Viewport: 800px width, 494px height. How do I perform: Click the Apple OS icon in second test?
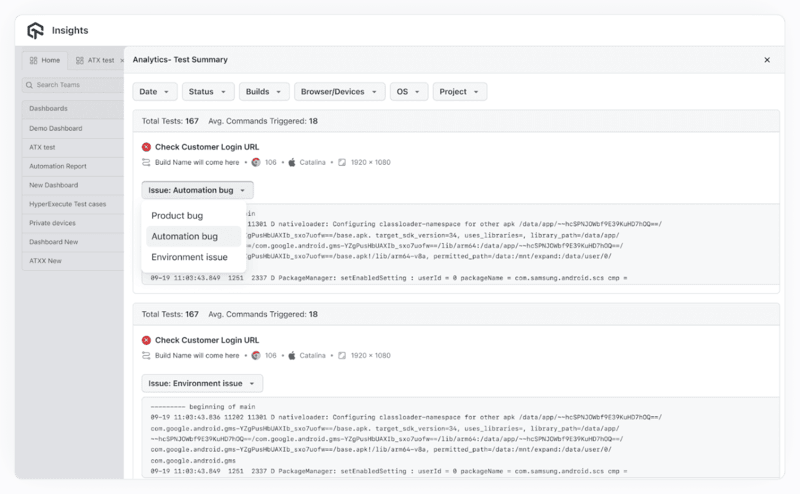point(292,356)
